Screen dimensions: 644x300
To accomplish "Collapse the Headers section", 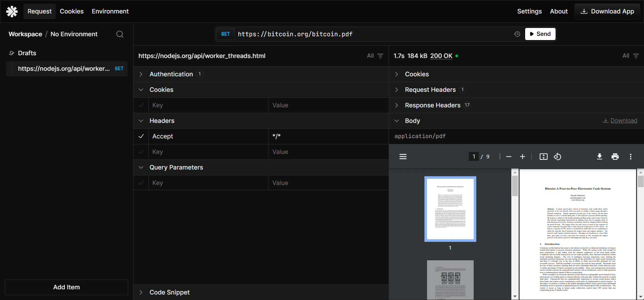I will pos(261,121).
